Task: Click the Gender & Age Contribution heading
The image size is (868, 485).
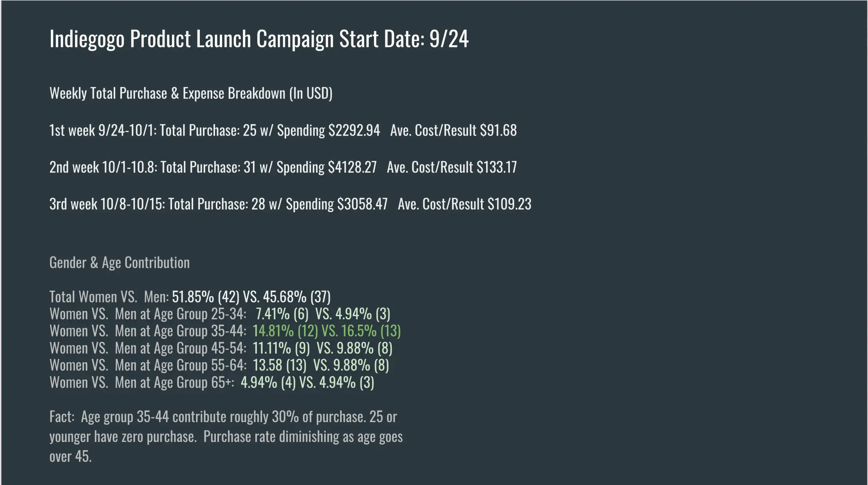Action: pos(119,263)
